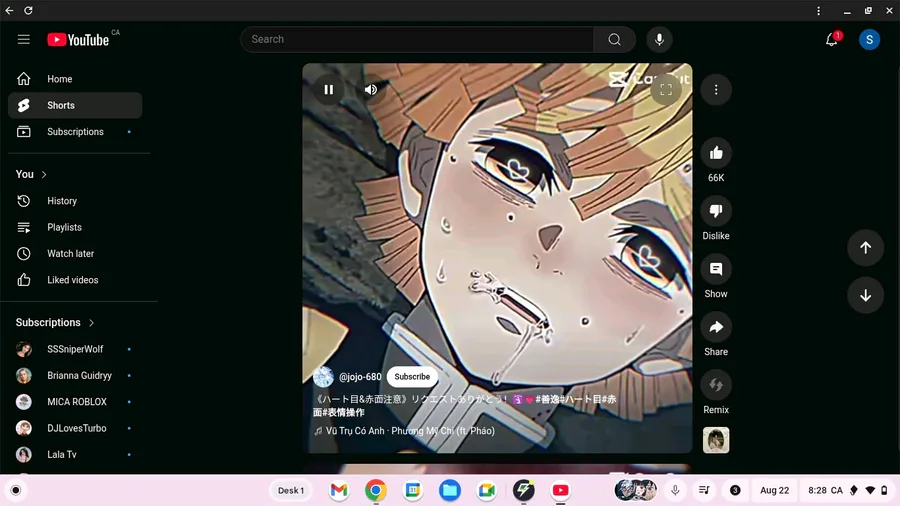Viewport: 900px width, 506px height.
Task: Open Chrome from the shelf
Action: 376,491
